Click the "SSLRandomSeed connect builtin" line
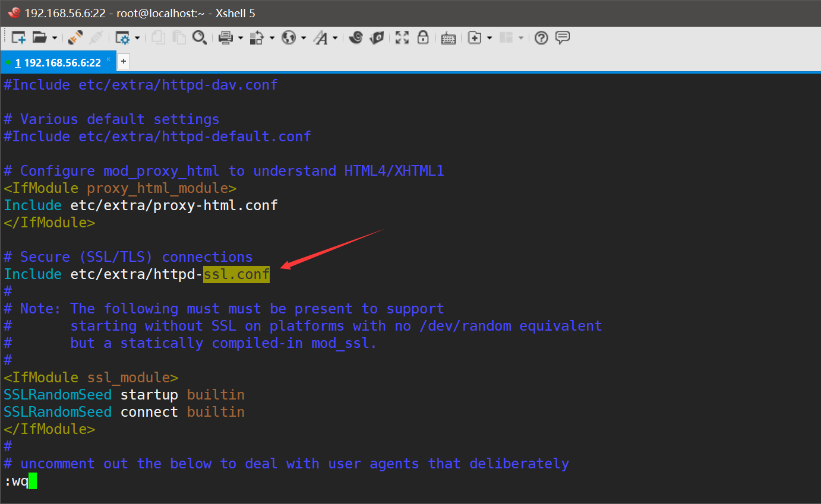The image size is (821, 504). pyautogui.click(x=124, y=412)
